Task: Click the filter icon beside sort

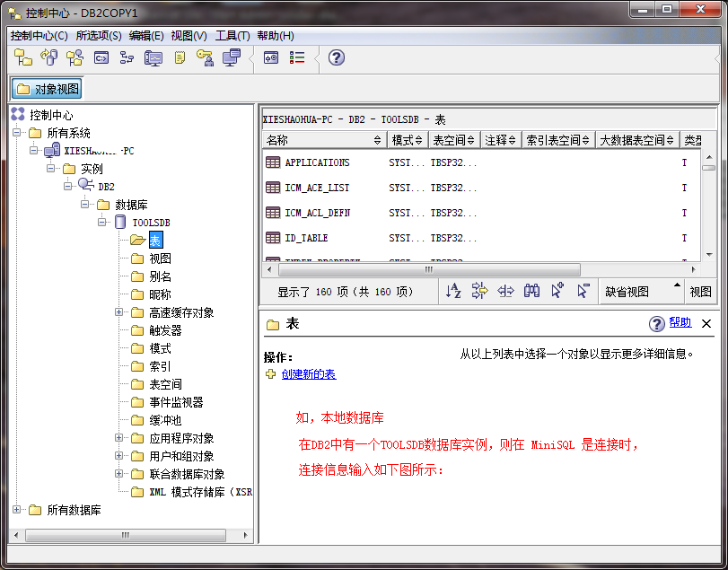Action: tap(479, 291)
